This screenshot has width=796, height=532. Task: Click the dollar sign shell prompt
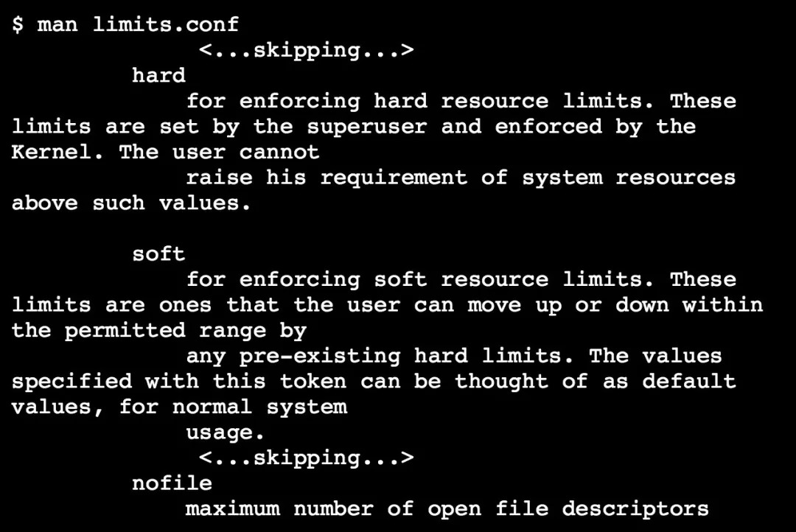click(18, 24)
